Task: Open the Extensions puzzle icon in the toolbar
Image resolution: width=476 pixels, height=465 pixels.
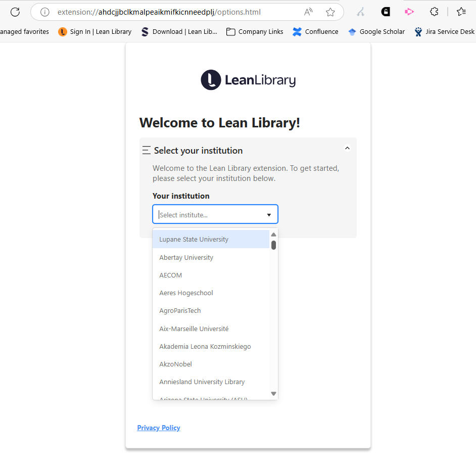Action: pos(434,11)
